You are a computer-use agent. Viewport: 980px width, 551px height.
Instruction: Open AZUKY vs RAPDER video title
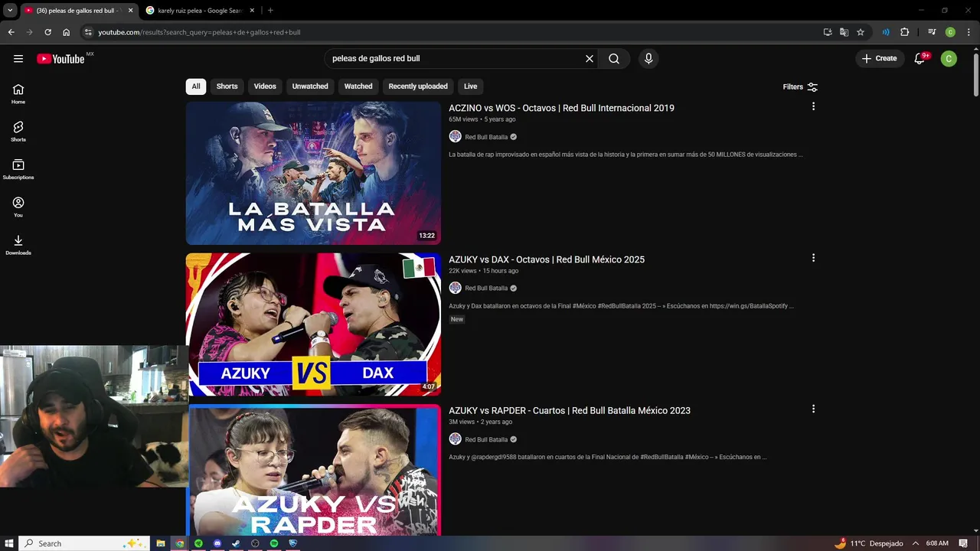point(570,410)
